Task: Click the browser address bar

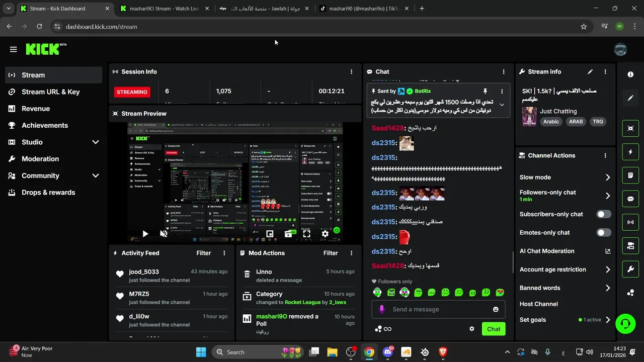Action: [x=322, y=27]
